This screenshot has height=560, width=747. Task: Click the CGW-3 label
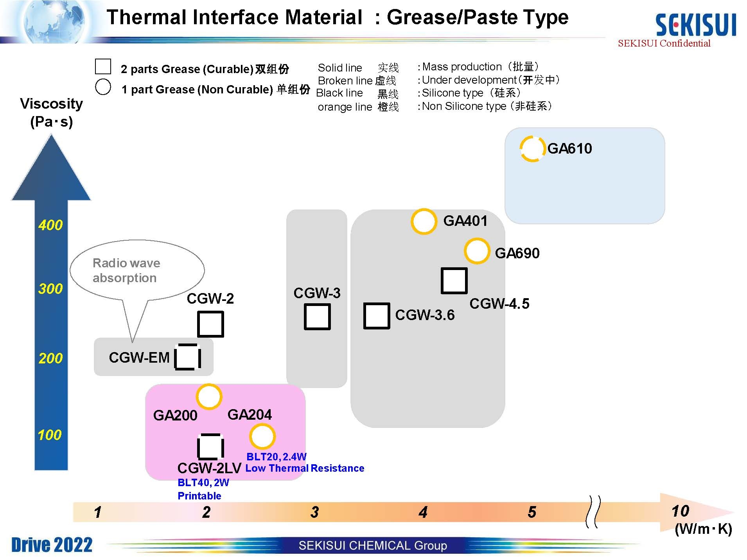point(317,293)
